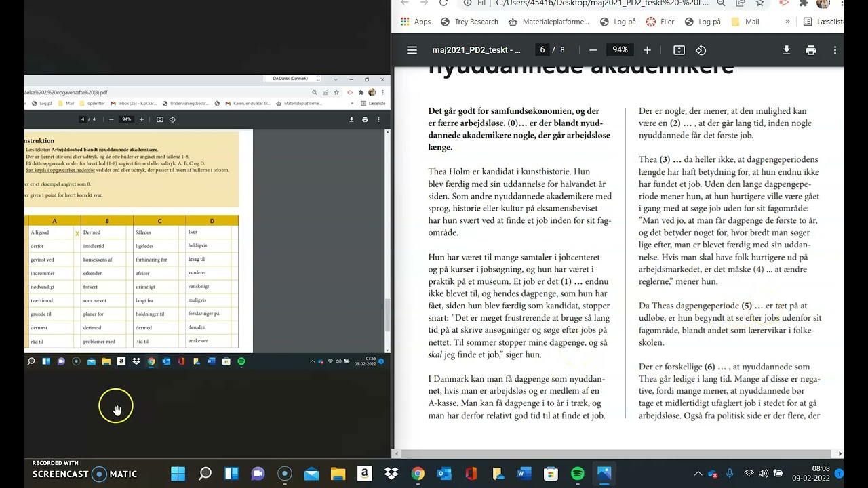Open the Trey Research bookmark

(x=469, y=22)
